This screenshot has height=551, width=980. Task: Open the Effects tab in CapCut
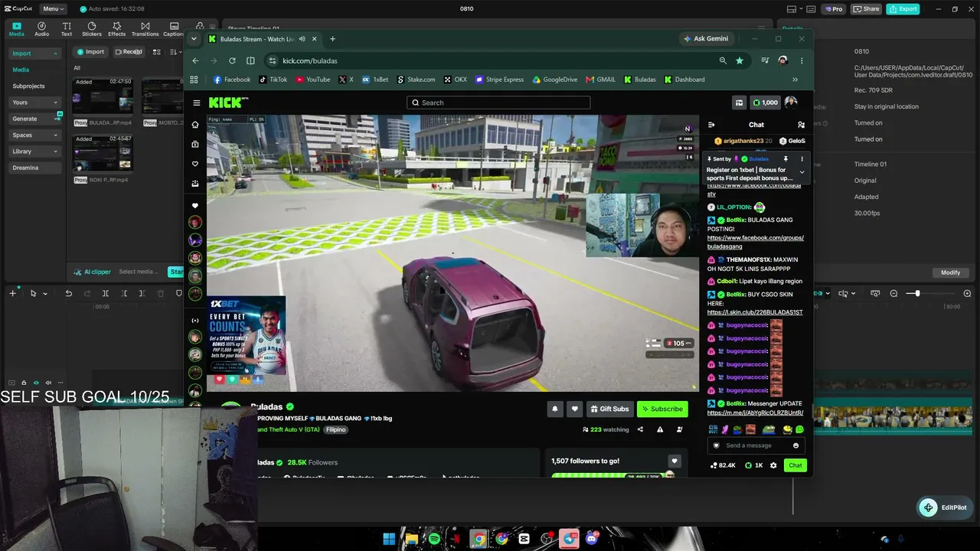(x=116, y=29)
